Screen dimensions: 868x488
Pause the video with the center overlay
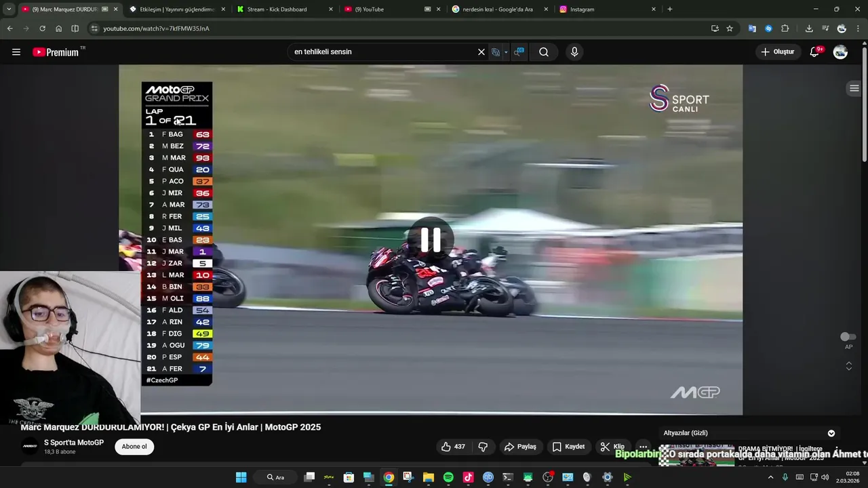click(x=431, y=239)
